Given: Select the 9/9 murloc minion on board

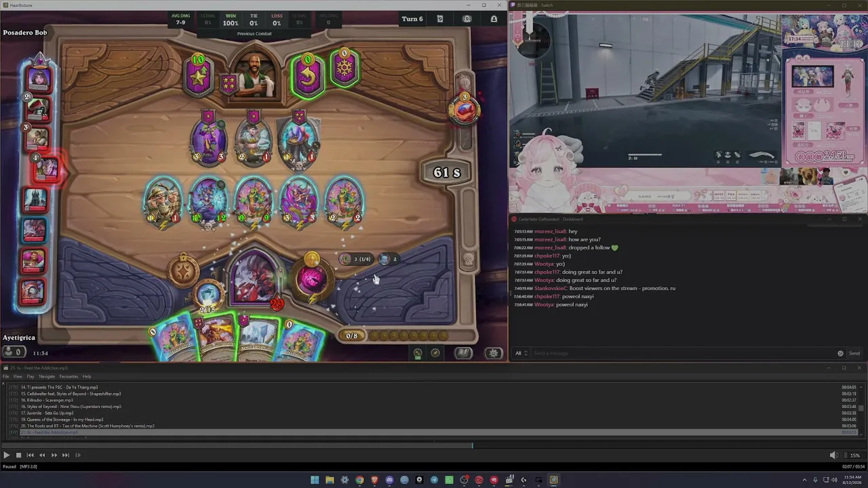Looking at the screenshot, I should tap(254, 202).
